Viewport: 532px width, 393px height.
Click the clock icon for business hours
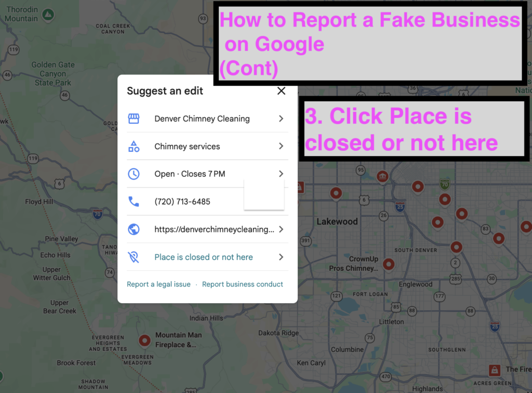(x=134, y=174)
